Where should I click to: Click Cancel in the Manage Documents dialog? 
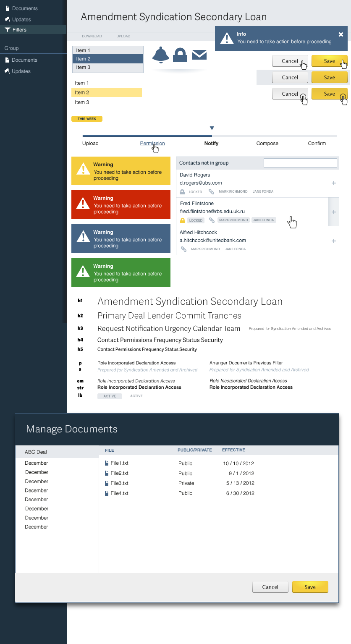[270, 587]
